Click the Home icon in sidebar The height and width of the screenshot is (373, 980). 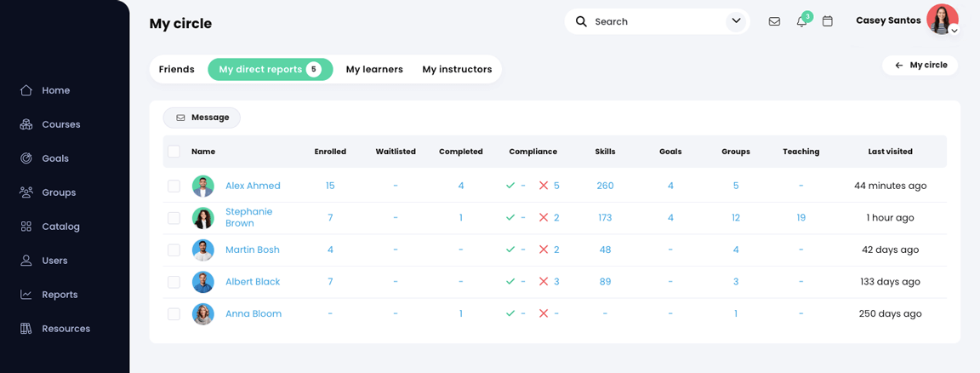coord(26,90)
